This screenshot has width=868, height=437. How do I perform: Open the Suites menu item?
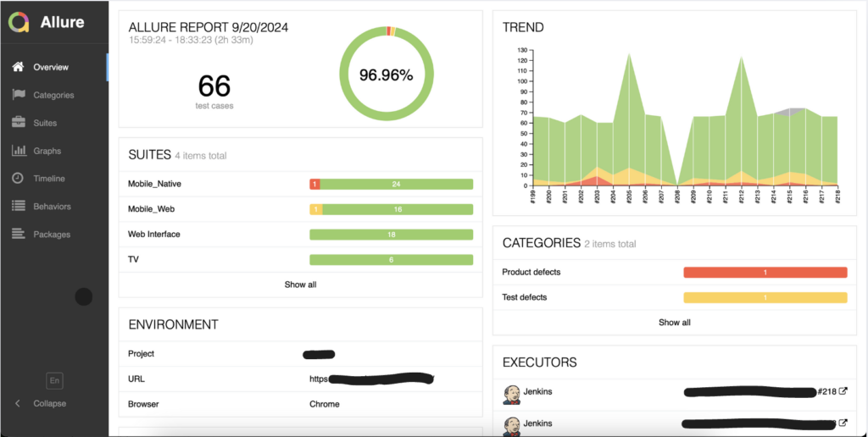tap(45, 123)
